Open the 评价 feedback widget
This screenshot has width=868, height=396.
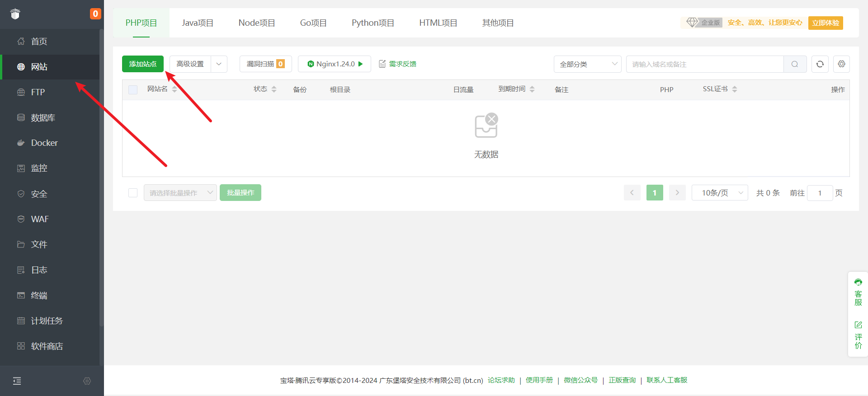click(x=858, y=335)
